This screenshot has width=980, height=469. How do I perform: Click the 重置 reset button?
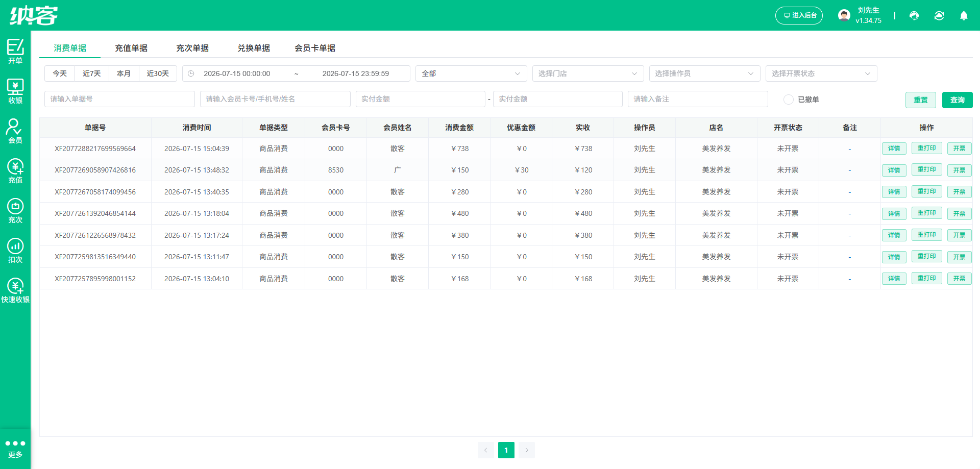(921, 100)
